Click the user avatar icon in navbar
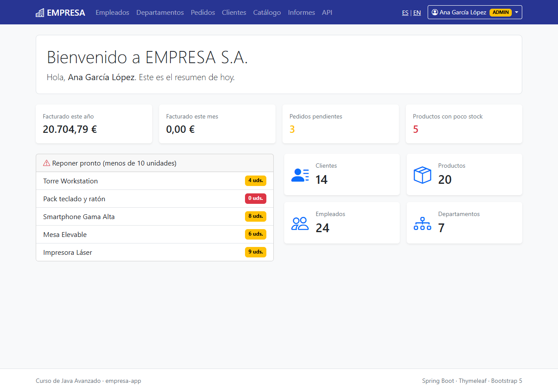Image resolution: width=558 pixels, height=392 pixels. click(435, 12)
